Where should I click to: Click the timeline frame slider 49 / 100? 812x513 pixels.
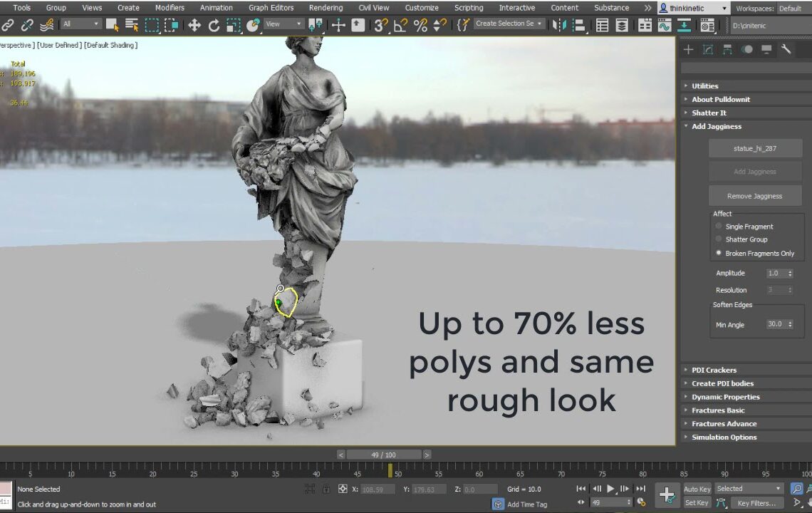(x=383, y=455)
